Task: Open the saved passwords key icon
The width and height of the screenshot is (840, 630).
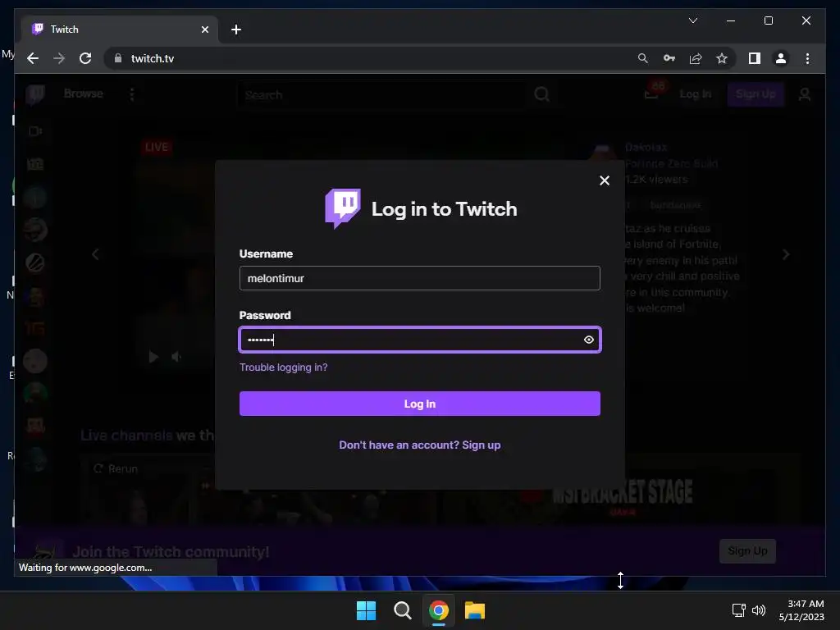Action: (669, 58)
